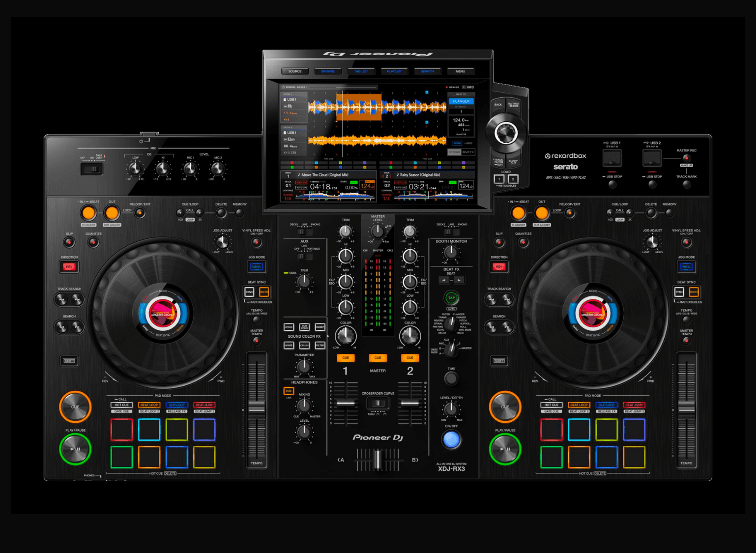This screenshot has width=756, height=553.
Task: Tap the left deck LOOP IN orange button
Action: pos(88,213)
